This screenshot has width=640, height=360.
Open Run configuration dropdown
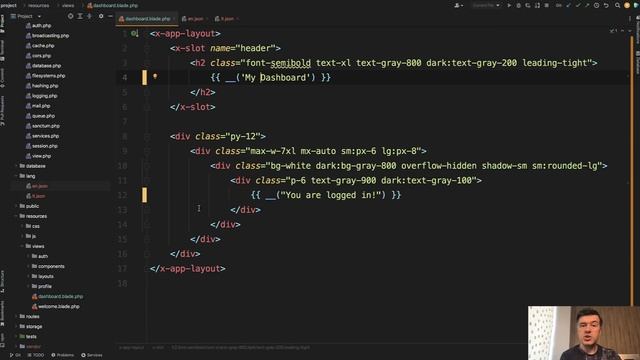[x=486, y=5]
